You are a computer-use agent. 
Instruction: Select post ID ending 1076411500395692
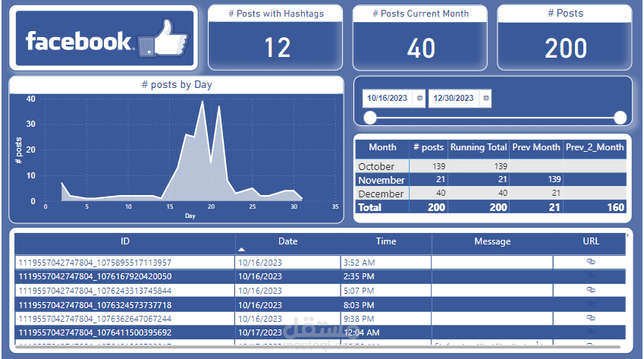pyautogui.click(x=95, y=332)
